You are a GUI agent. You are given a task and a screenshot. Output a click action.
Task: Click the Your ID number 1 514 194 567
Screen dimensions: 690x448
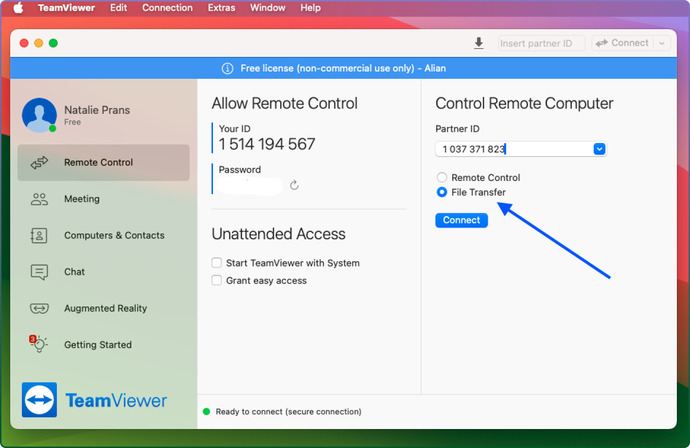[x=267, y=144]
